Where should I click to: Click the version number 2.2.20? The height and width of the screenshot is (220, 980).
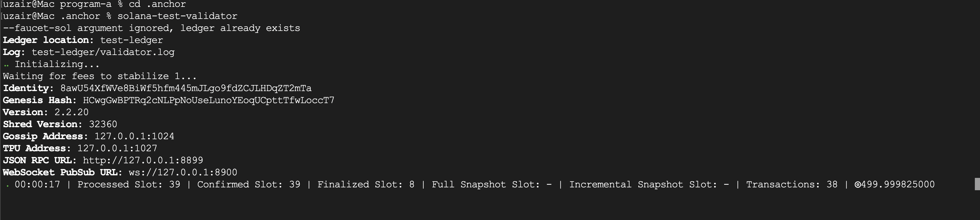pyautogui.click(x=71, y=112)
